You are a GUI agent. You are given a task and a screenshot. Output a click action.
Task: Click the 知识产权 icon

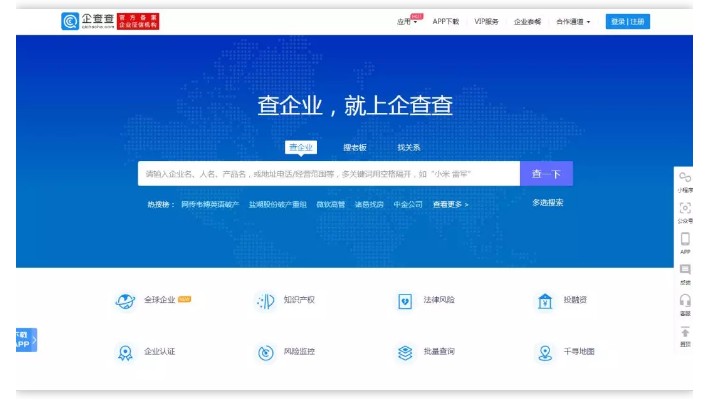pyautogui.click(x=266, y=301)
